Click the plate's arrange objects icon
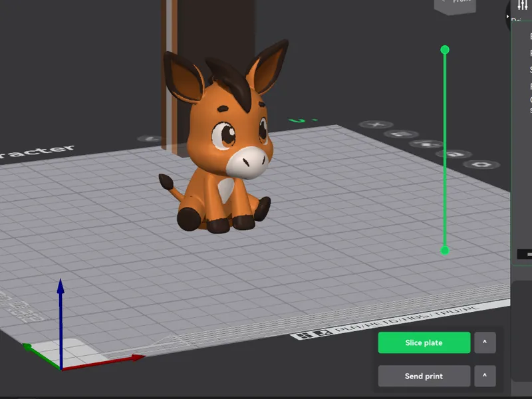Screen dimensions: 532x399 point(426,144)
